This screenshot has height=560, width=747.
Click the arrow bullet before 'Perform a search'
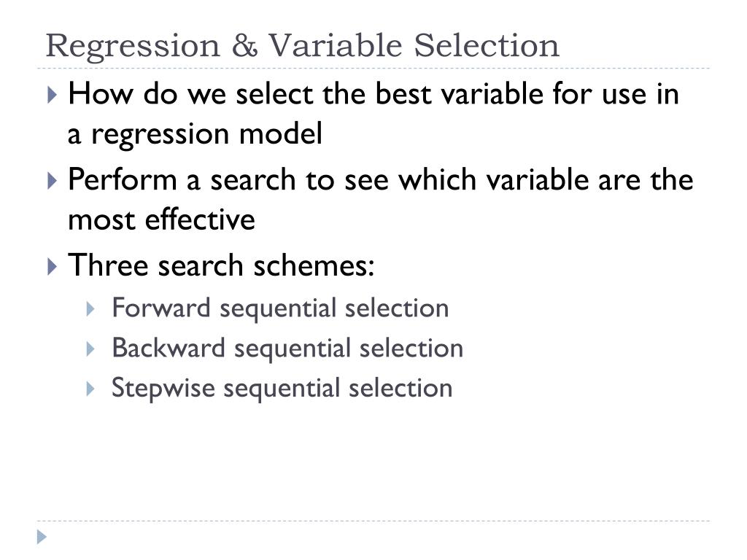coord(53,181)
